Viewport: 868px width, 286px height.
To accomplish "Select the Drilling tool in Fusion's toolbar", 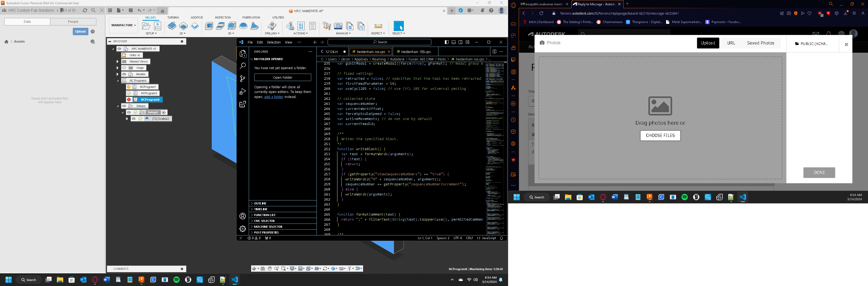I will (x=272, y=26).
